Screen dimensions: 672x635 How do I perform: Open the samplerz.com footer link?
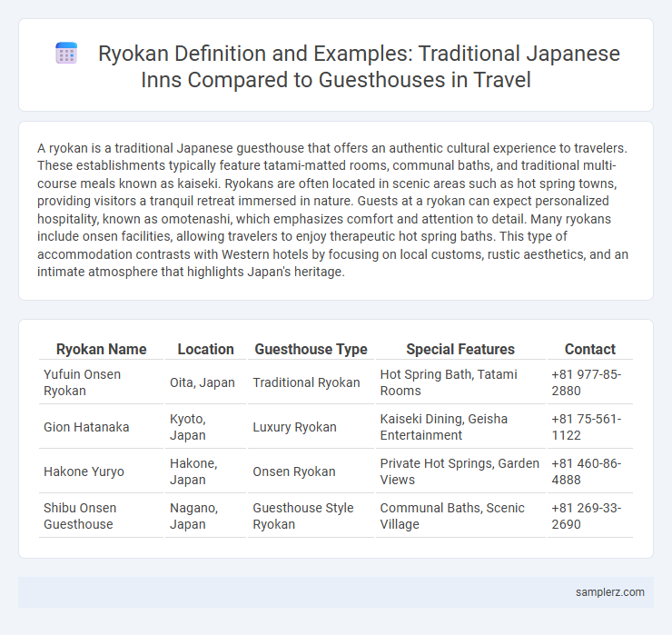(610, 592)
